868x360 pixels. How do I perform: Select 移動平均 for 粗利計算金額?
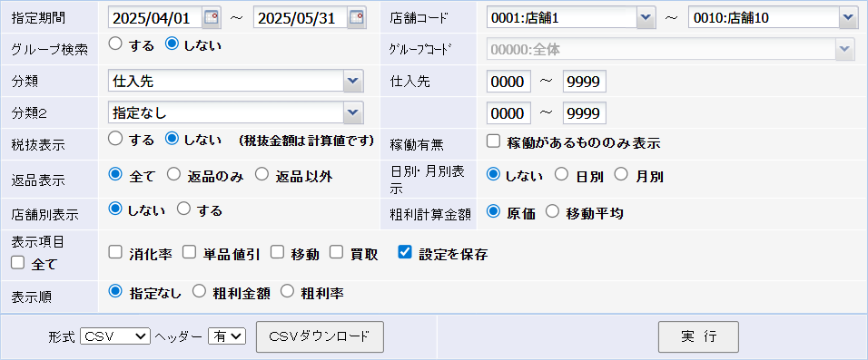pyautogui.click(x=552, y=211)
